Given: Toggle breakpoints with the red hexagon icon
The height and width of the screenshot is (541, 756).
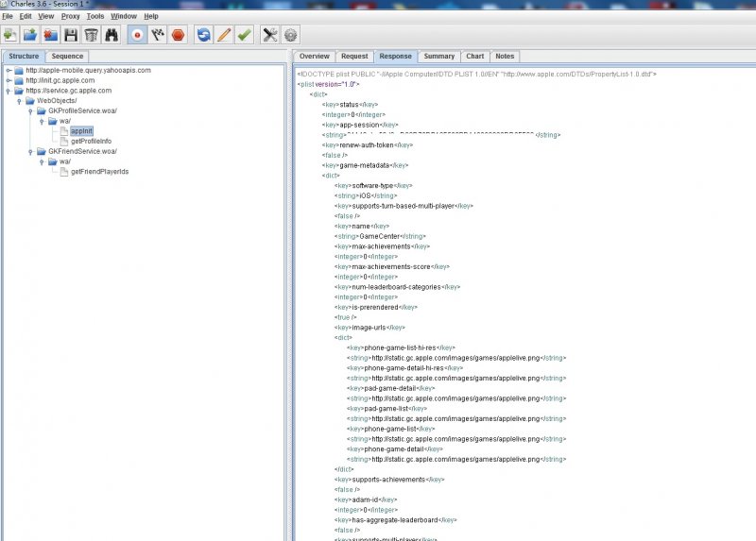Looking at the screenshot, I should (x=178, y=35).
